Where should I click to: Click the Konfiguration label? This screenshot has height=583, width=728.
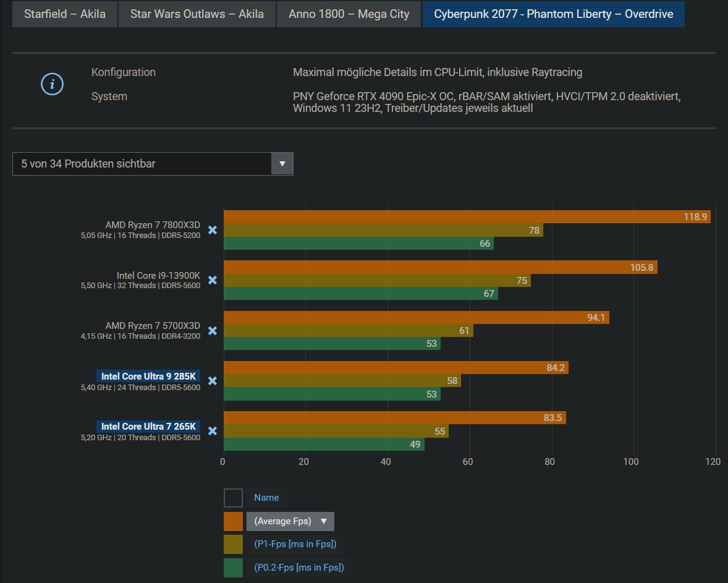click(124, 72)
